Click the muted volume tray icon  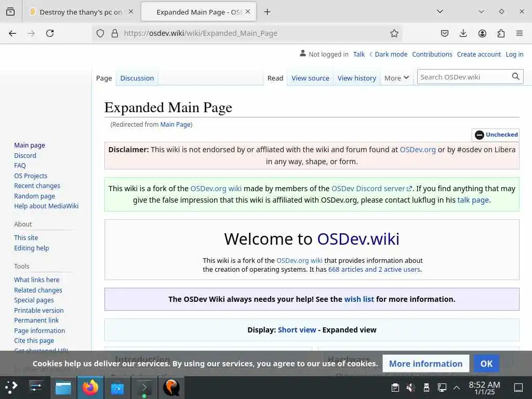click(410, 387)
